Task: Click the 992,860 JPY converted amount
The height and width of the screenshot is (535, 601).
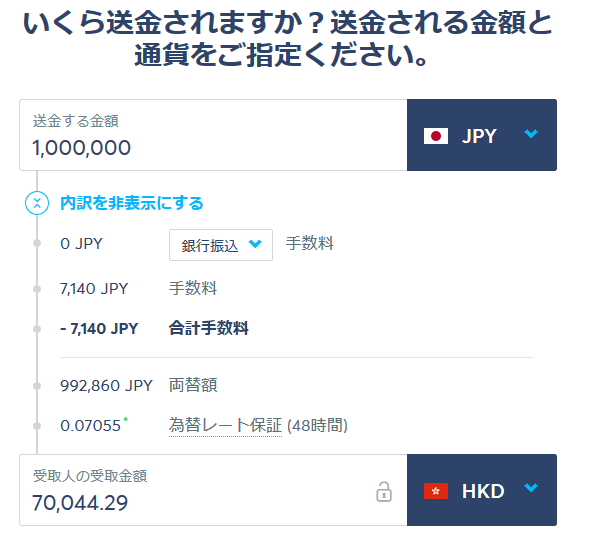Action: tap(106, 385)
